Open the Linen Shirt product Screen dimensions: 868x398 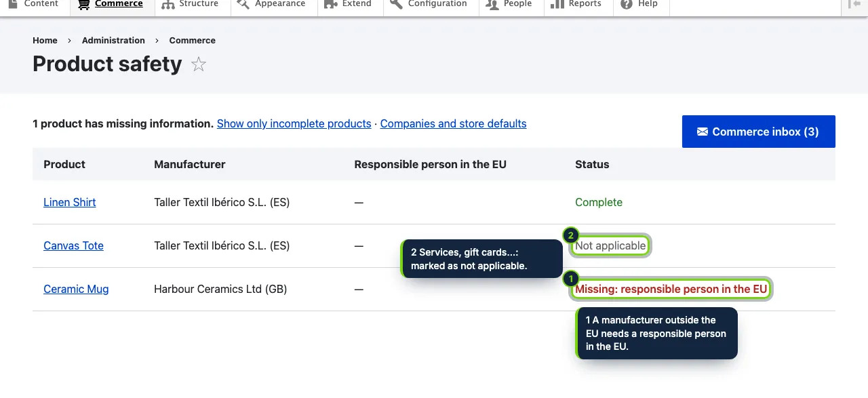tap(70, 203)
